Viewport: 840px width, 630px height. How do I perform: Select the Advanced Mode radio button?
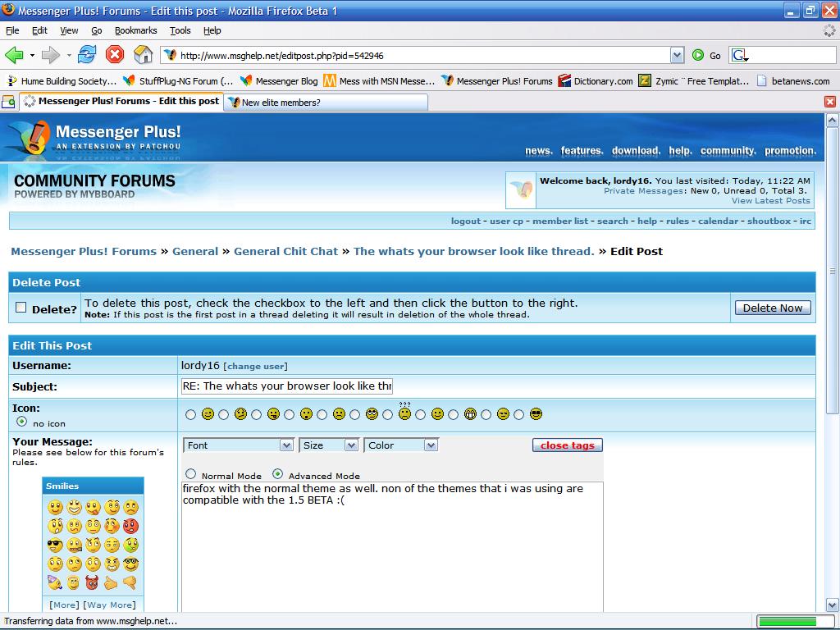tap(277, 474)
